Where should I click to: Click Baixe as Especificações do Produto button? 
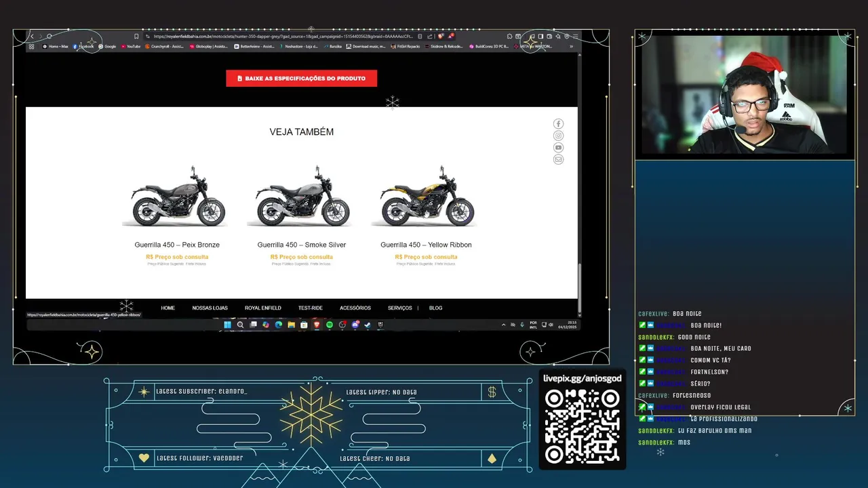point(301,79)
